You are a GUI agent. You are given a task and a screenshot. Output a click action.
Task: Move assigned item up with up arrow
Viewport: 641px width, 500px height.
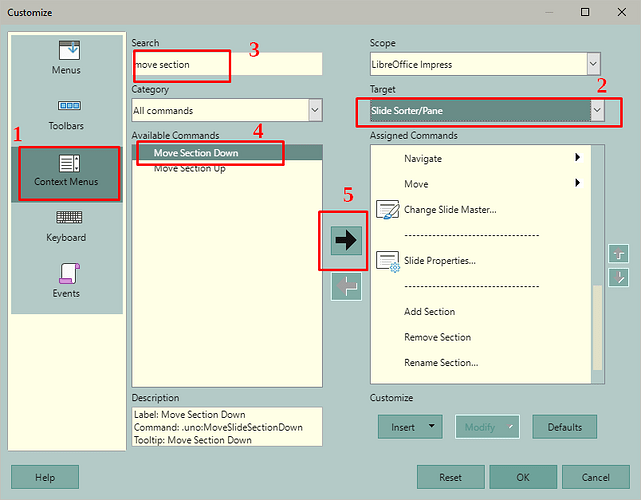[x=619, y=254]
